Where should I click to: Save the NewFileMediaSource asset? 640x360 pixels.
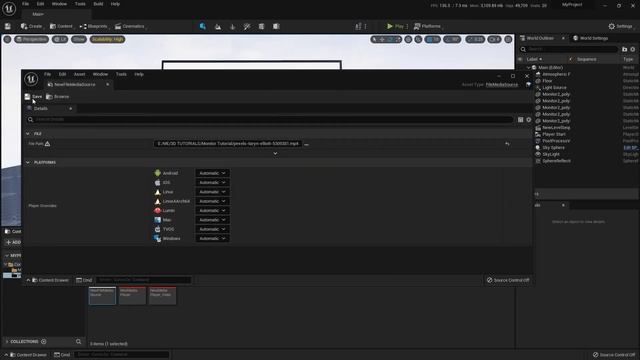tap(33, 97)
